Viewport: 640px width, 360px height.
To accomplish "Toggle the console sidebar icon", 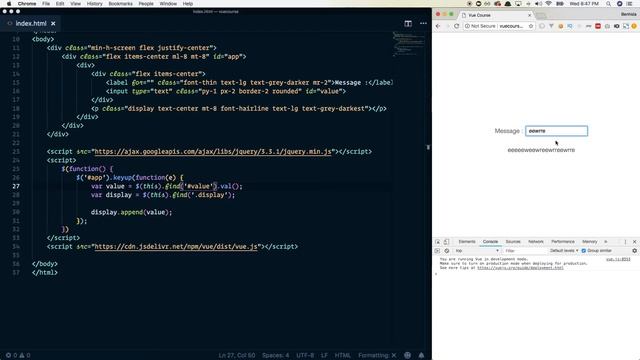I will click(x=437, y=251).
